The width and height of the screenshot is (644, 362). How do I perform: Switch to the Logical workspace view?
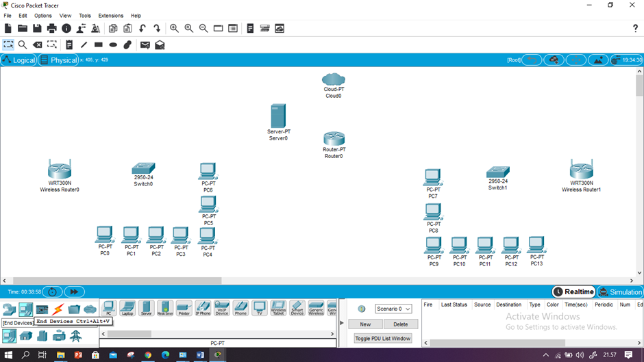[19, 60]
